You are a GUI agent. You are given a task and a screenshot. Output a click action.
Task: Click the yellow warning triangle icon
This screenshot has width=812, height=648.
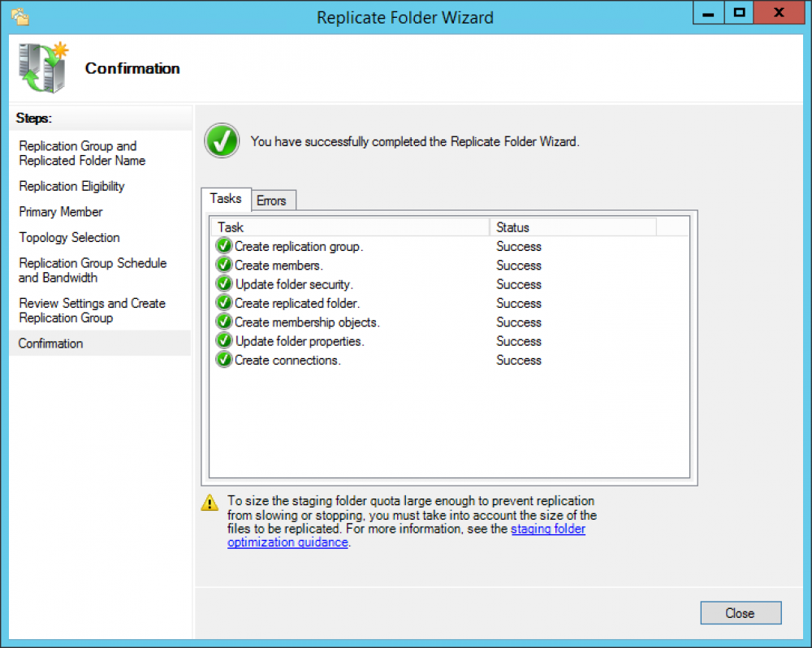pos(210,503)
